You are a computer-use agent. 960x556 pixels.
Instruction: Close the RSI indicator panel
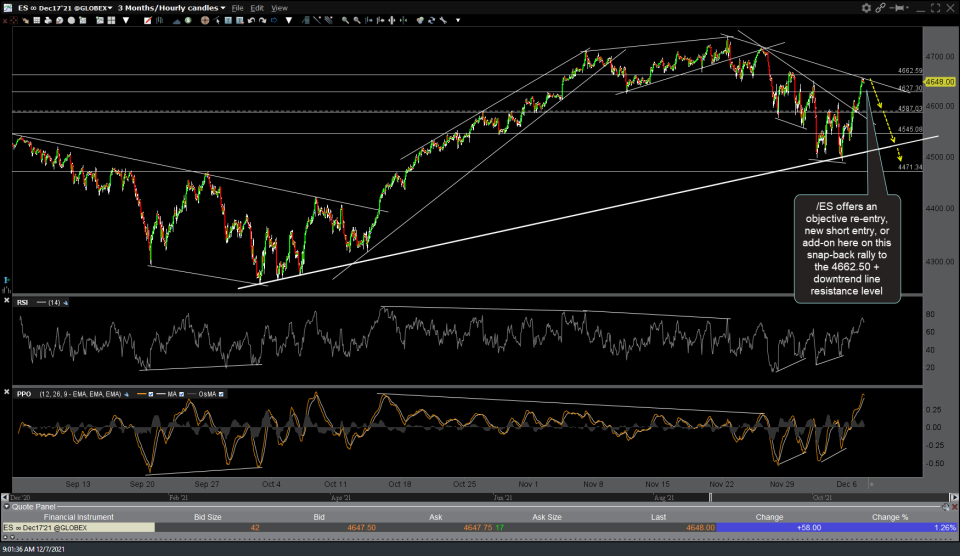click(x=6, y=301)
